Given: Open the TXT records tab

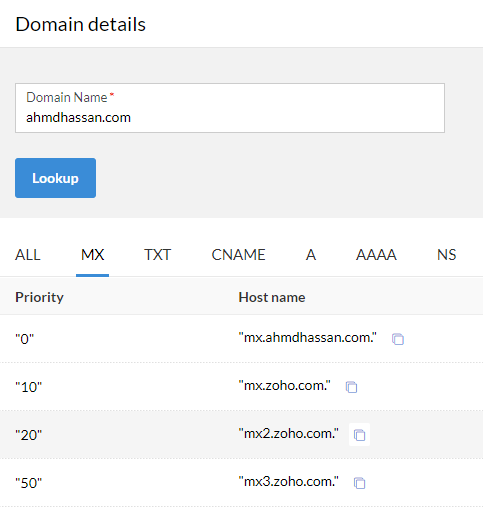Looking at the screenshot, I should 157,255.
